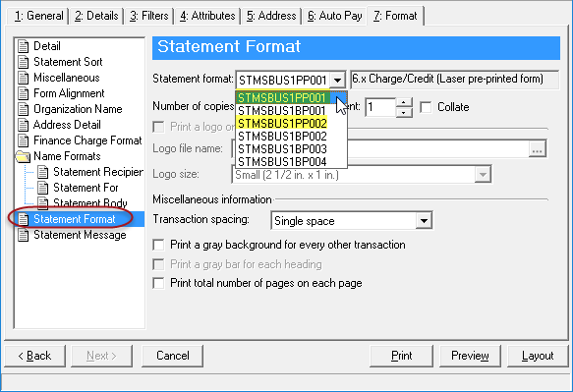Increase the copies count with up arrow
573x392 pixels.
[x=404, y=102]
